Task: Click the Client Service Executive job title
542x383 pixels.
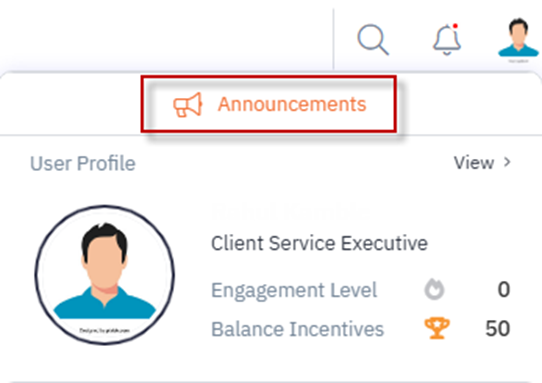Action: [319, 243]
